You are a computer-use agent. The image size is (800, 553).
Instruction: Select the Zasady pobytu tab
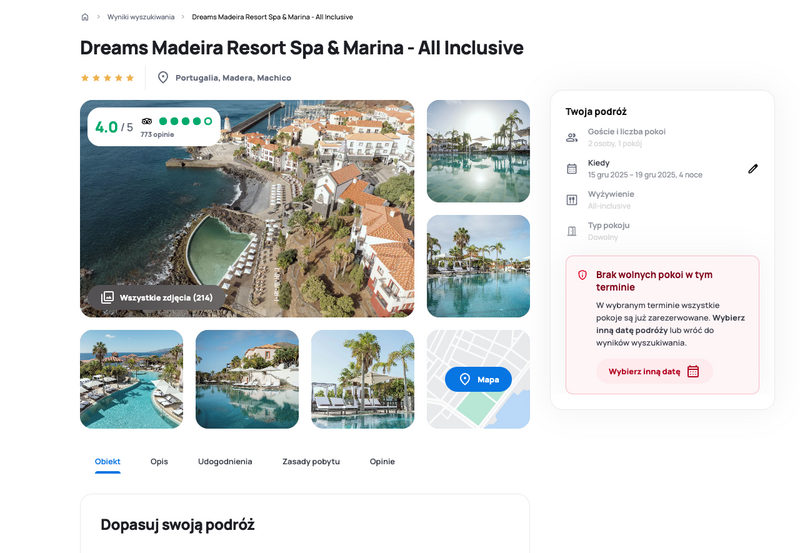[311, 462]
